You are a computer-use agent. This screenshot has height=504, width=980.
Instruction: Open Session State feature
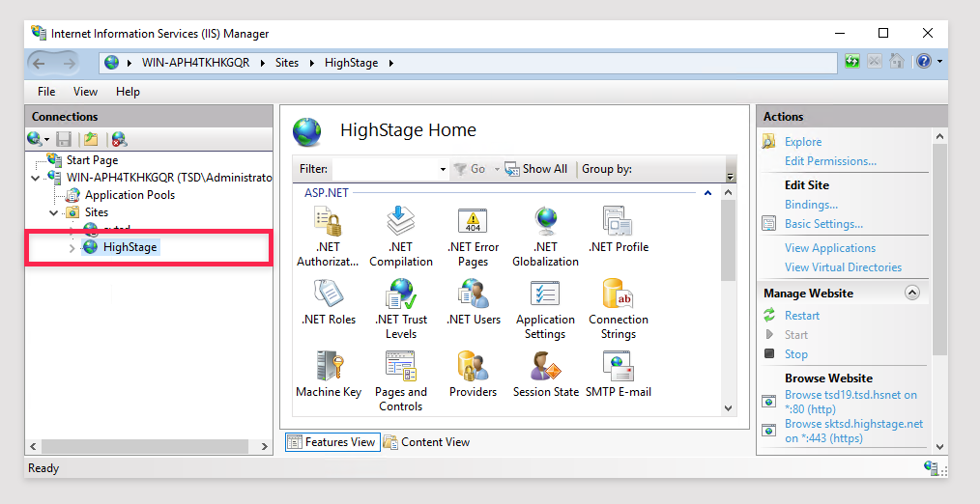click(546, 374)
